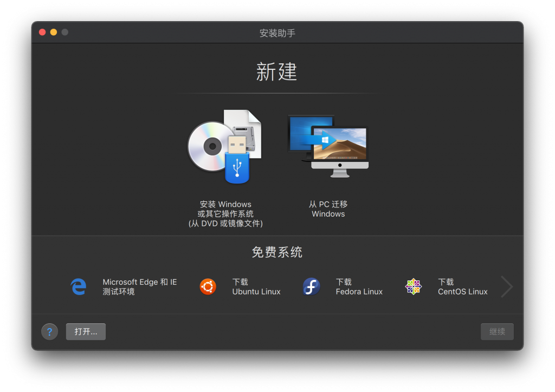The height and width of the screenshot is (392, 555).
Task: Click the Fedora logo icon
Action: [311, 286]
